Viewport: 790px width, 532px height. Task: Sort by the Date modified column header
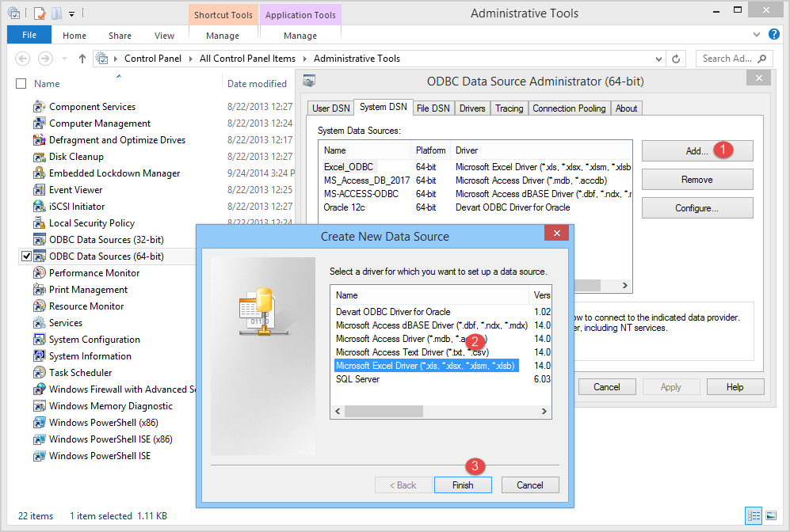pos(257,84)
